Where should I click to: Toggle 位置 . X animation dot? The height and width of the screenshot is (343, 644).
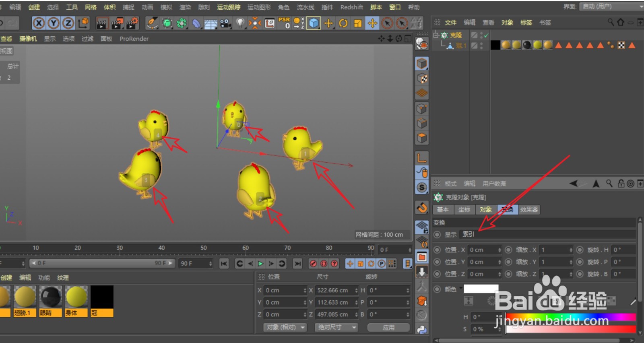[x=437, y=250]
